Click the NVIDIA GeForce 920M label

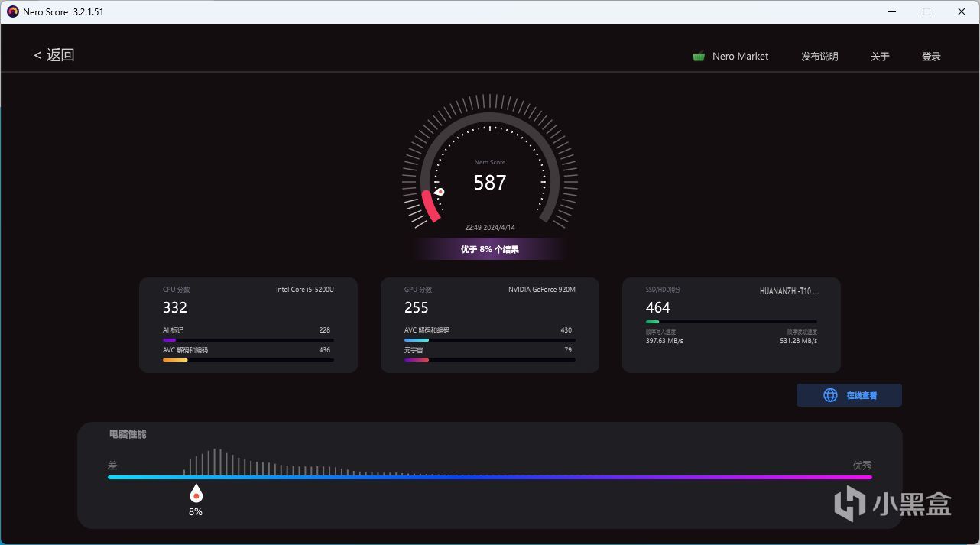(542, 290)
